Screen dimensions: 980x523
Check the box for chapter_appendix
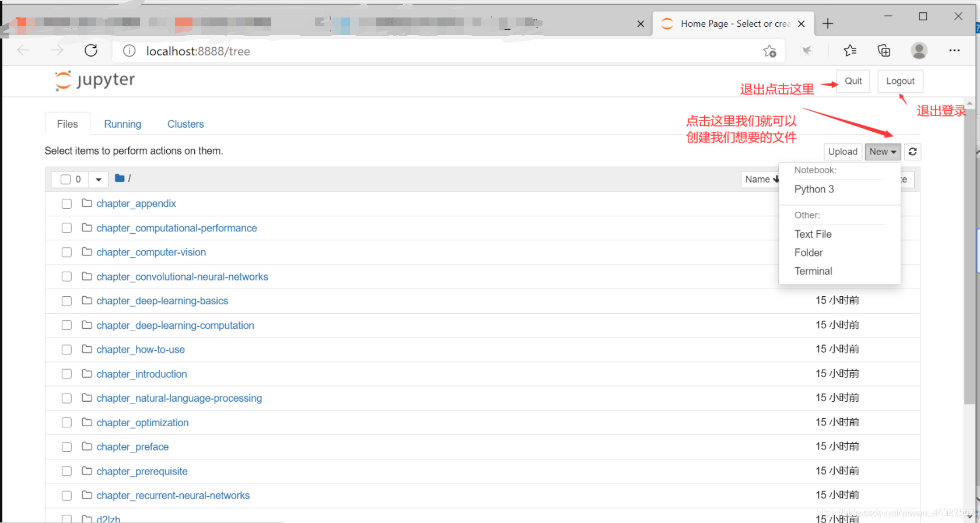point(66,203)
